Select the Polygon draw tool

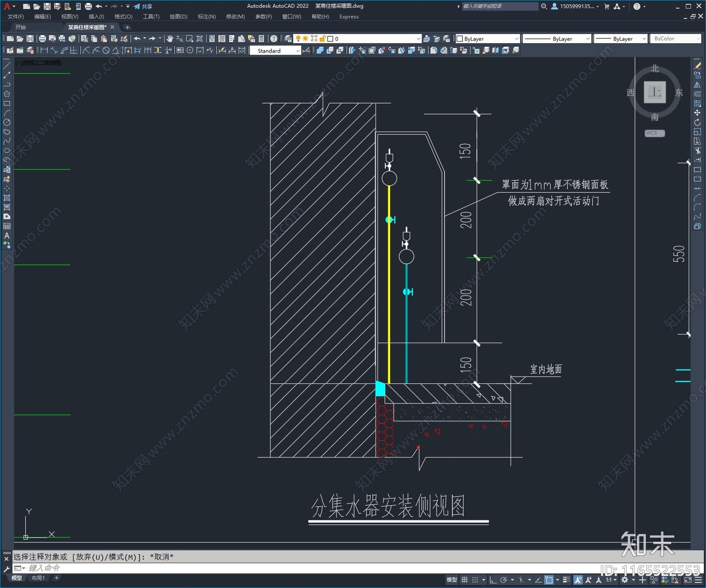pyautogui.click(x=7, y=94)
